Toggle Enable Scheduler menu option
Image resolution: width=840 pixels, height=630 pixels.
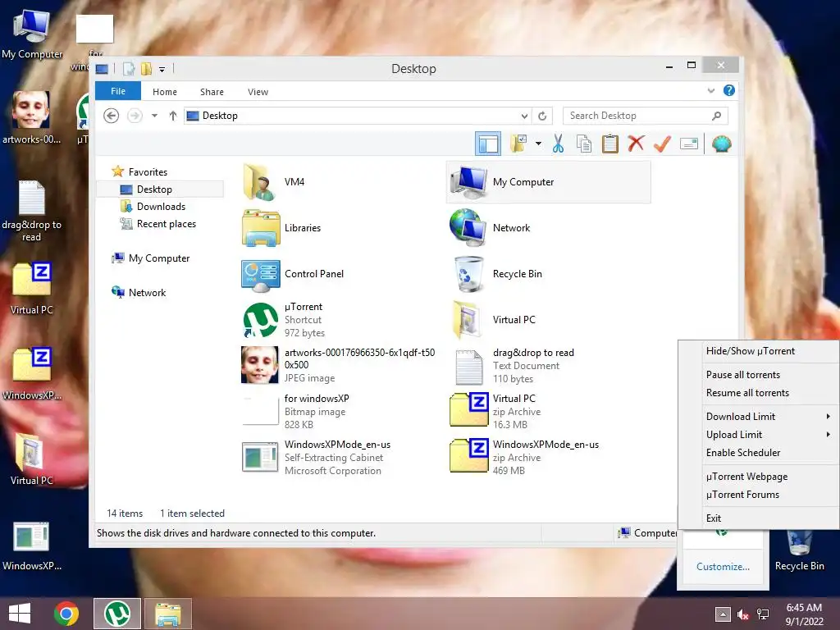(x=759, y=453)
